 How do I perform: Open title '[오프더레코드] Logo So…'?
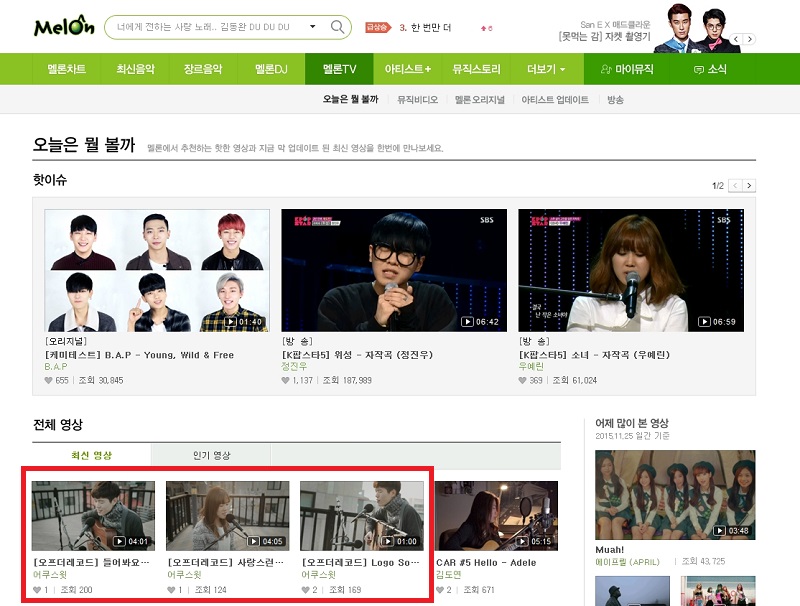coord(360,562)
